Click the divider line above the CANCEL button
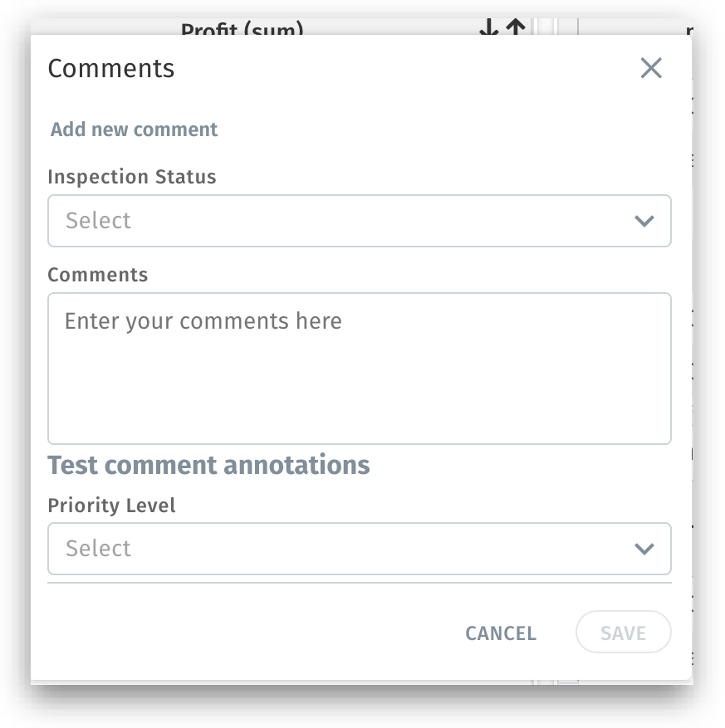This screenshot has width=725, height=728. [359, 583]
